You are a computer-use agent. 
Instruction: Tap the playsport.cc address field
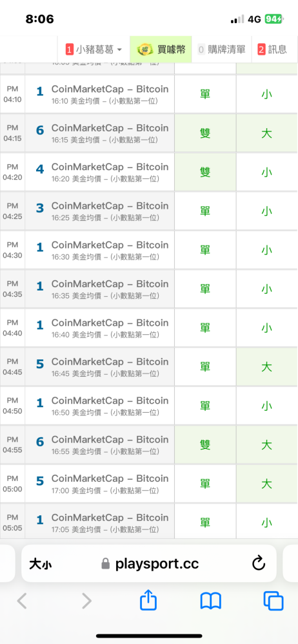tap(148, 564)
